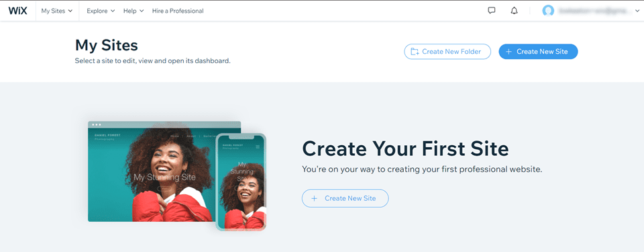
Task: Click the user profile avatar
Action: click(548, 11)
